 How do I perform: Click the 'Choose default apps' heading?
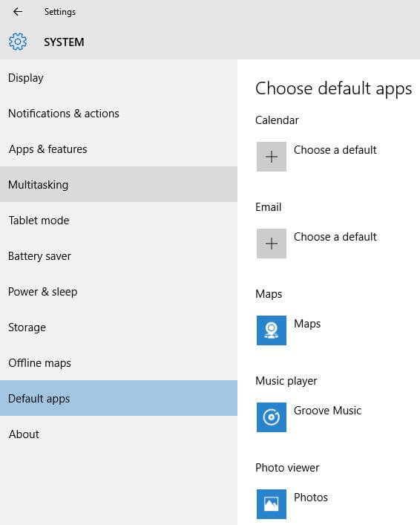pos(333,89)
